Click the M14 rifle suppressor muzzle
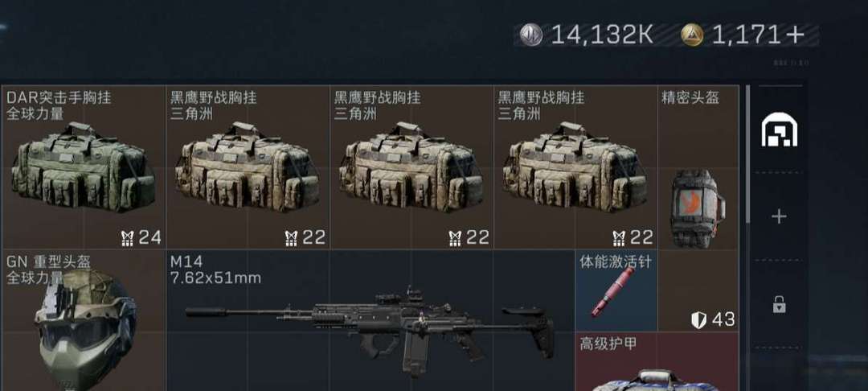 (x=206, y=312)
